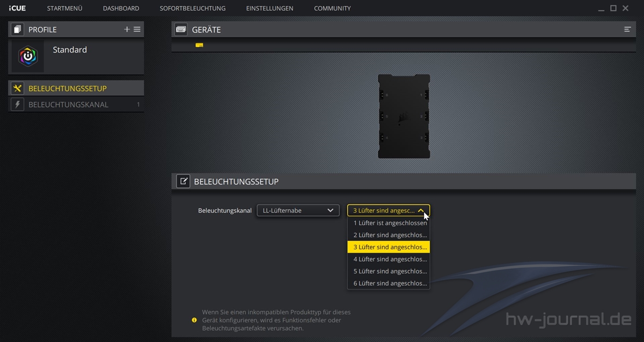Collapse the fan count dropdown

tap(389, 211)
